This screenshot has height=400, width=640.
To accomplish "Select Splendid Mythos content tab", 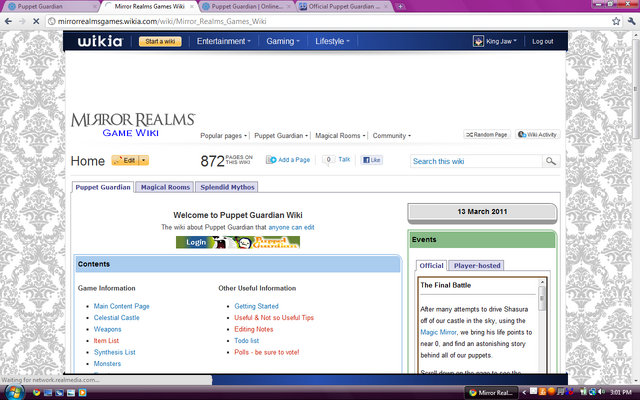I will pyautogui.click(x=227, y=187).
